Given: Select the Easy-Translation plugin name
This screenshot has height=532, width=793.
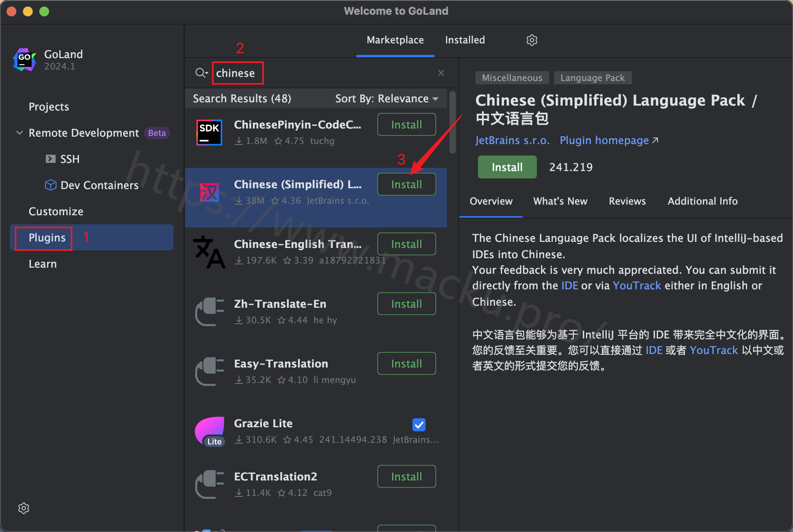Looking at the screenshot, I should pyautogui.click(x=281, y=363).
